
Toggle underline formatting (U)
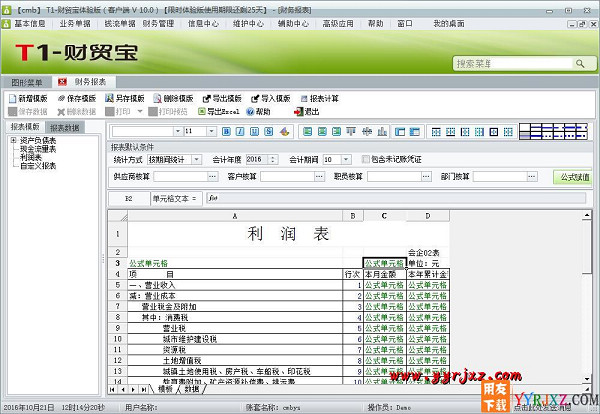pyautogui.click(x=254, y=132)
